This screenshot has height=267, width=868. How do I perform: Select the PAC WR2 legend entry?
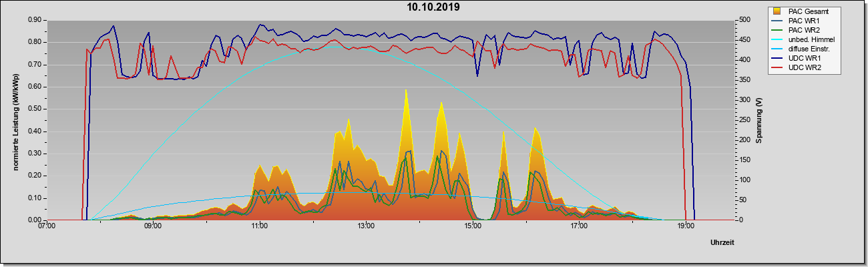[805, 29]
